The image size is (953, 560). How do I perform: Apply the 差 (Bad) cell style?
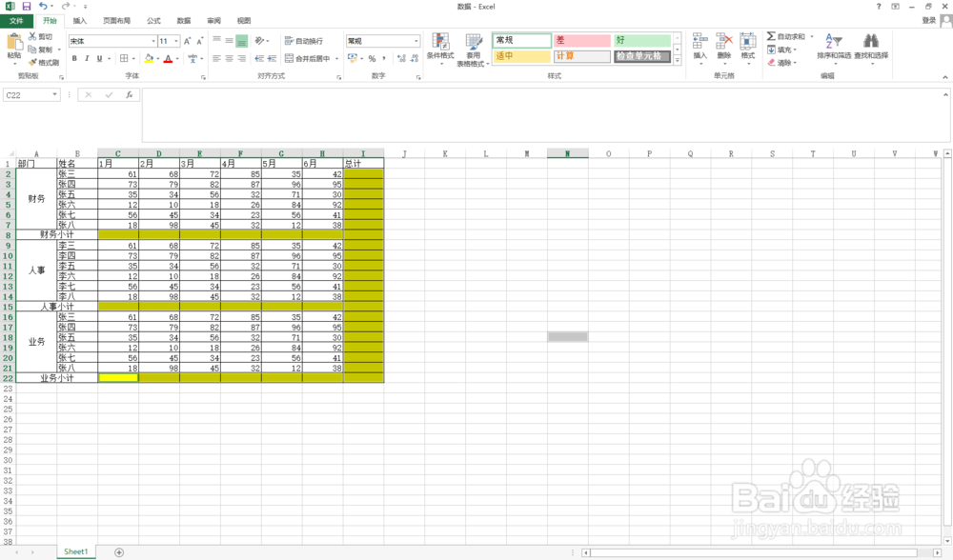581,40
